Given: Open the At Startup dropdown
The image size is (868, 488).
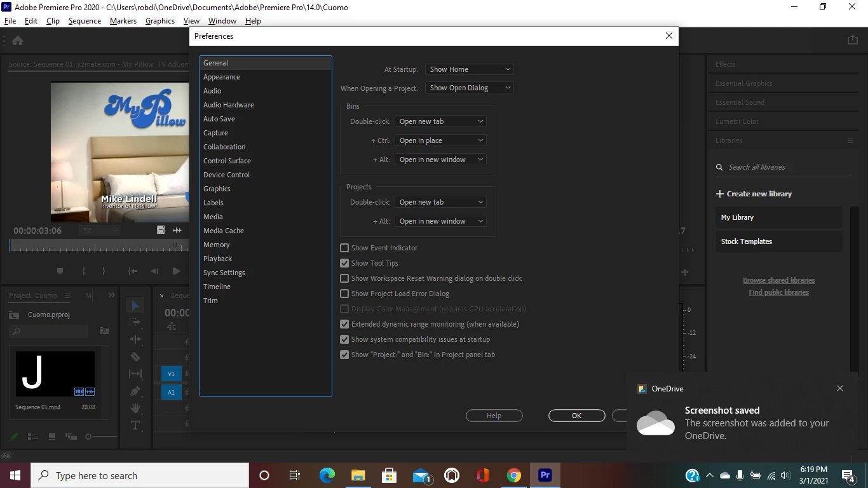Looking at the screenshot, I should 469,69.
